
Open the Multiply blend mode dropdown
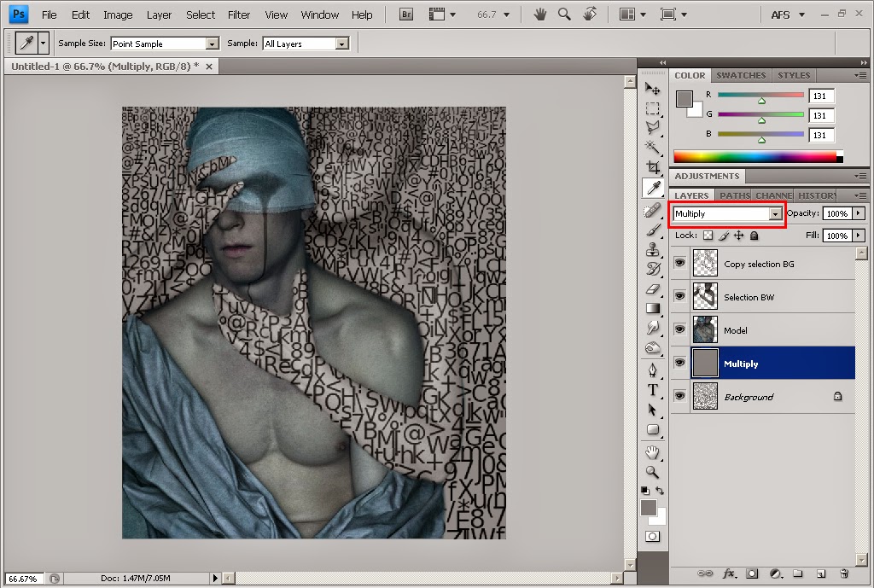click(728, 214)
